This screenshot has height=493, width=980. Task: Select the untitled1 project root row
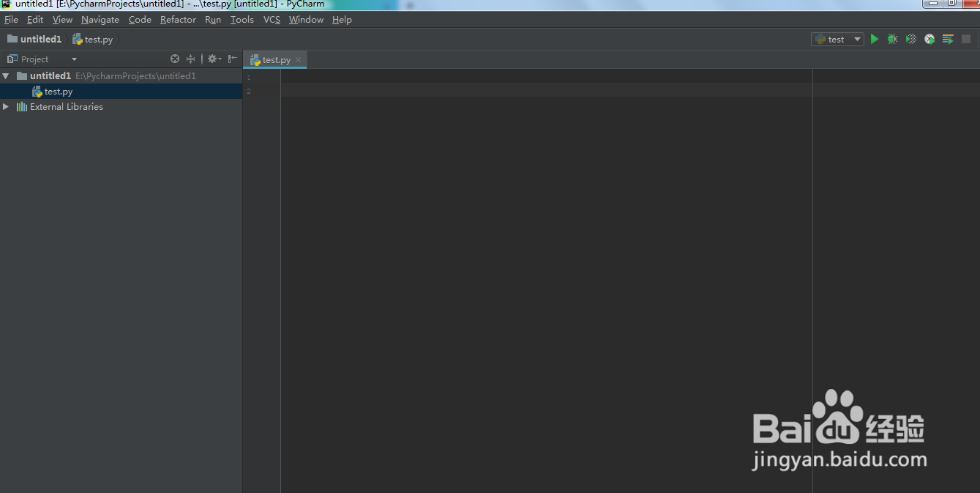(x=121, y=75)
